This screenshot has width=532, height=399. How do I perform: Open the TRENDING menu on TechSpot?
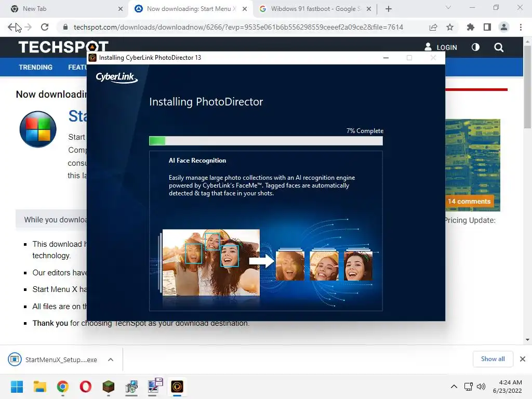(x=36, y=67)
